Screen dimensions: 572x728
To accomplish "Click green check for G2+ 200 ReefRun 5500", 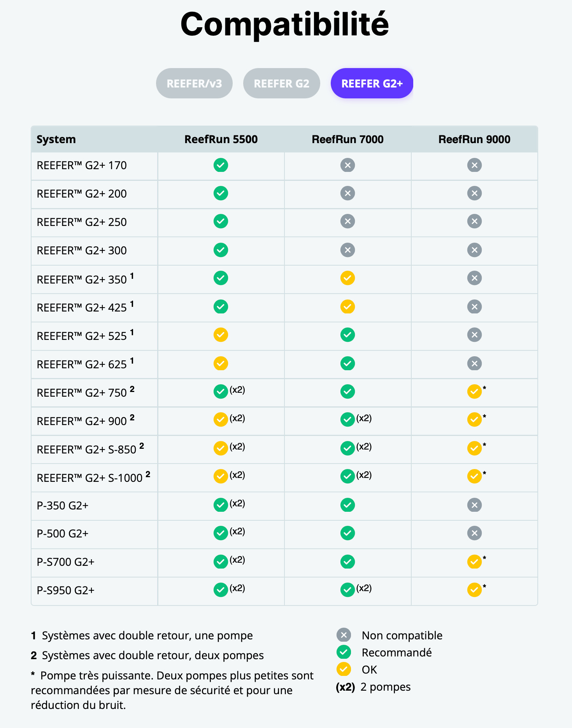I will (221, 193).
